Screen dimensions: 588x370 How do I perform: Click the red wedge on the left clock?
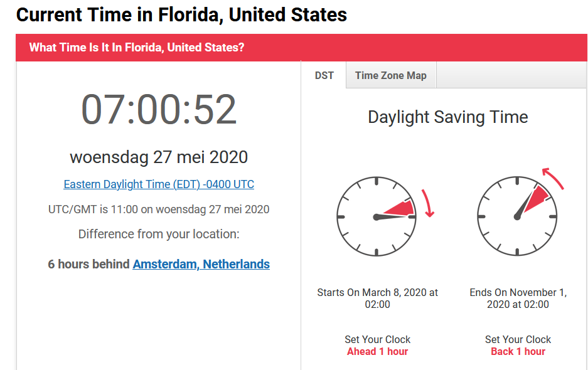400,208
